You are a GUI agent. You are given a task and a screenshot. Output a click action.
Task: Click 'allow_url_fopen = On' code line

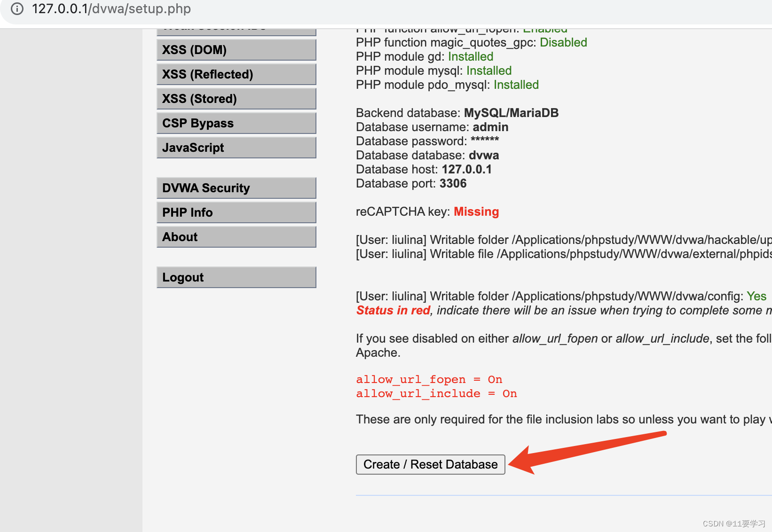pyautogui.click(x=429, y=379)
